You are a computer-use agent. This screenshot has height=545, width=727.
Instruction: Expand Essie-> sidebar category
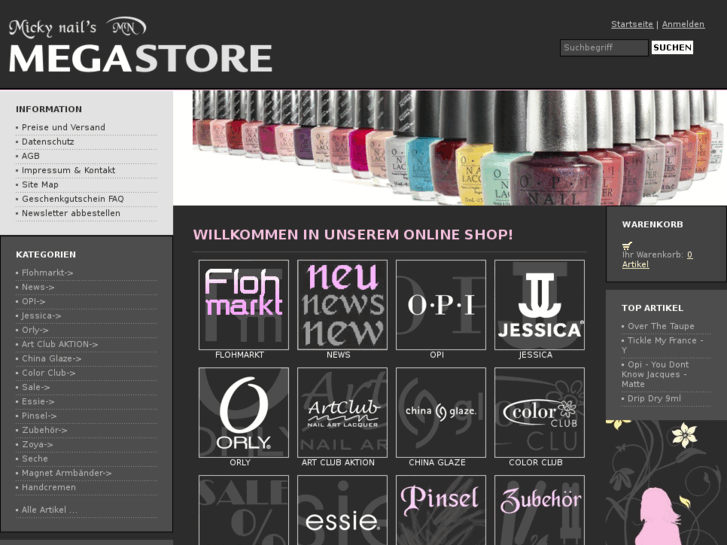click(38, 402)
